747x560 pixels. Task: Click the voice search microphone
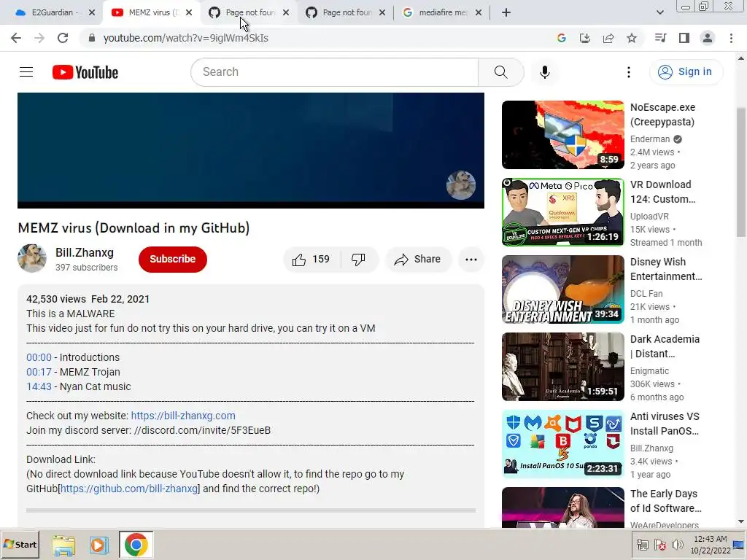(x=544, y=72)
